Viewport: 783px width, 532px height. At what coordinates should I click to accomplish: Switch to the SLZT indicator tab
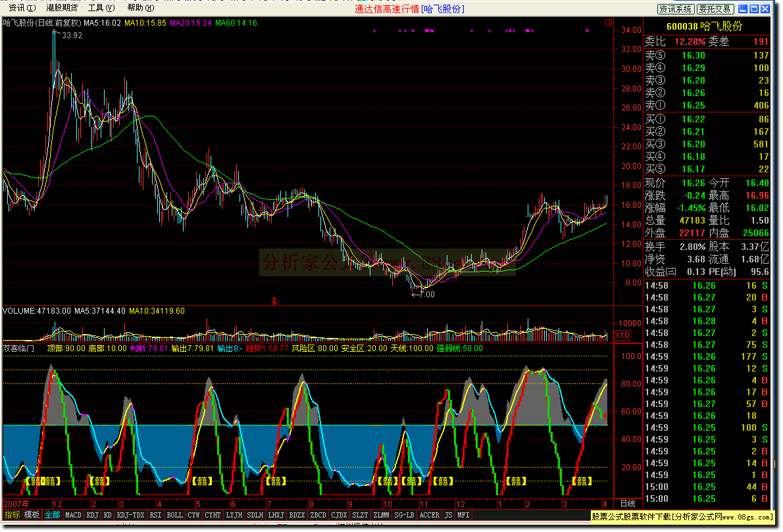click(x=360, y=515)
